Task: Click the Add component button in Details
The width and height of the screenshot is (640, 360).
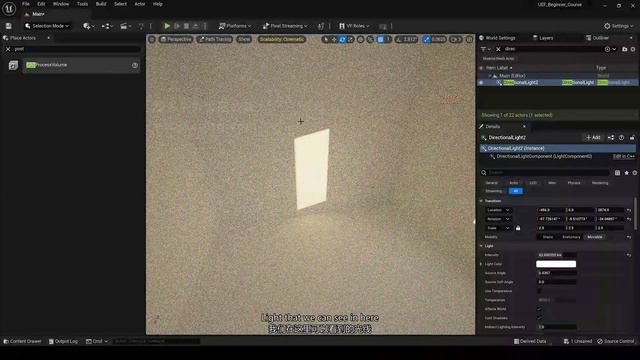Action: [593, 138]
